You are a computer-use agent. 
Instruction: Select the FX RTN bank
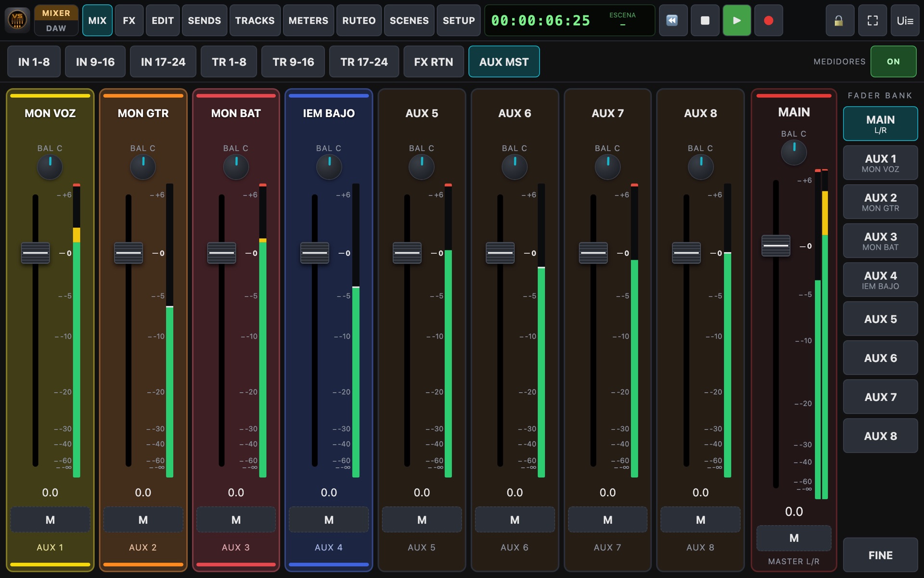pyautogui.click(x=434, y=62)
